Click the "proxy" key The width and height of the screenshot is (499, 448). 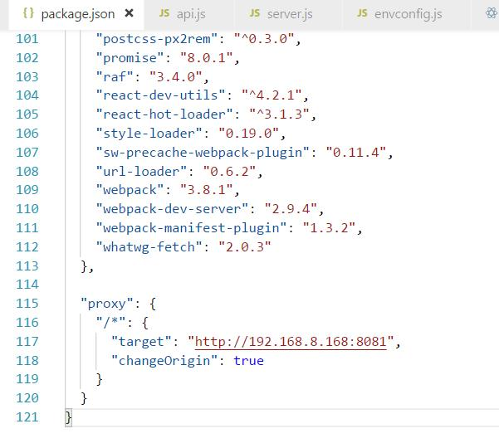pos(107,304)
